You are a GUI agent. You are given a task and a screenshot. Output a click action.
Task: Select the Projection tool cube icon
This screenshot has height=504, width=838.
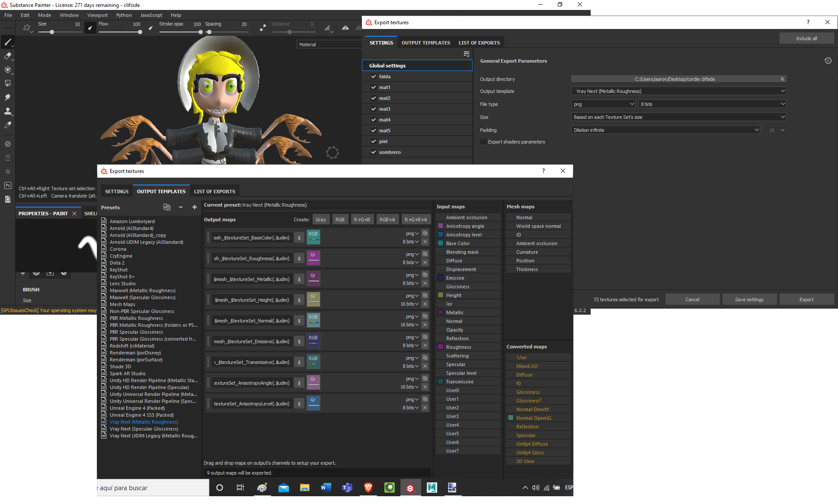(8, 70)
